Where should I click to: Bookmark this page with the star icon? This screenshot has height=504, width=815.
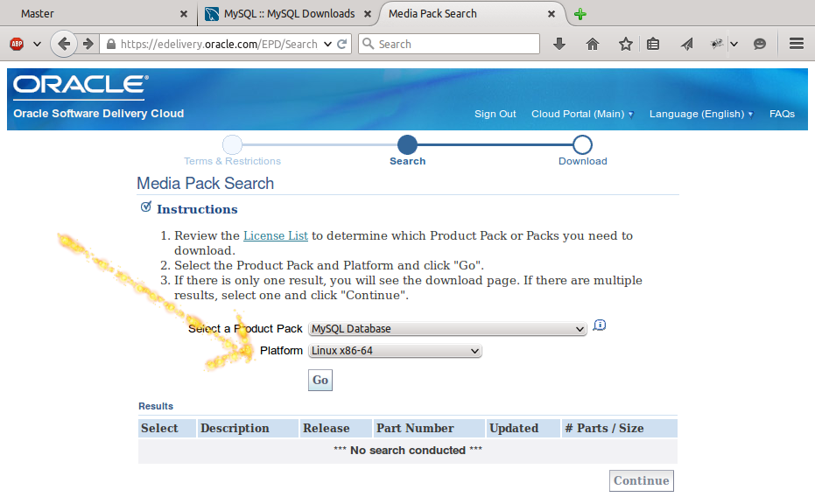[626, 44]
